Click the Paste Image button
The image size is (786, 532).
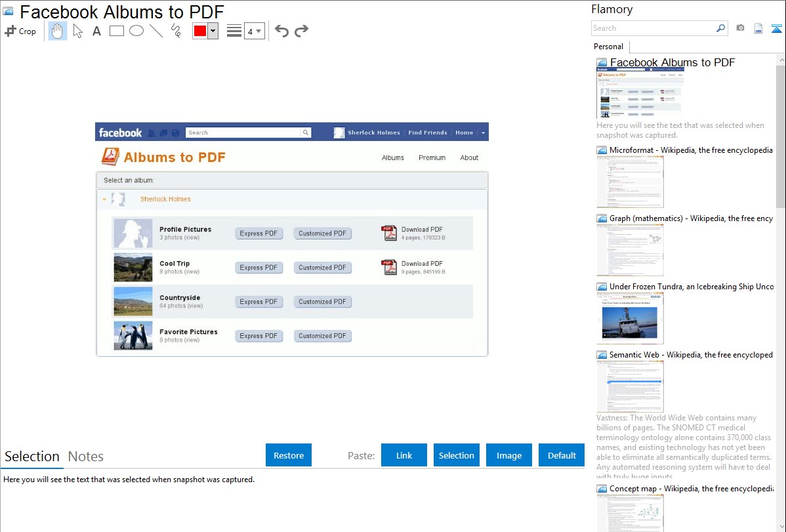click(508, 455)
